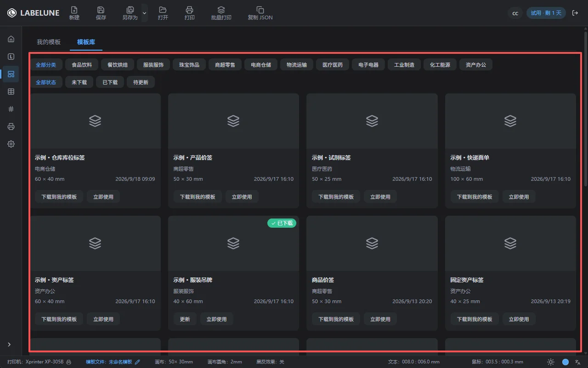Switch to the 模板库 tab
Image resolution: width=588 pixels, height=368 pixels.
tap(86, 42)
